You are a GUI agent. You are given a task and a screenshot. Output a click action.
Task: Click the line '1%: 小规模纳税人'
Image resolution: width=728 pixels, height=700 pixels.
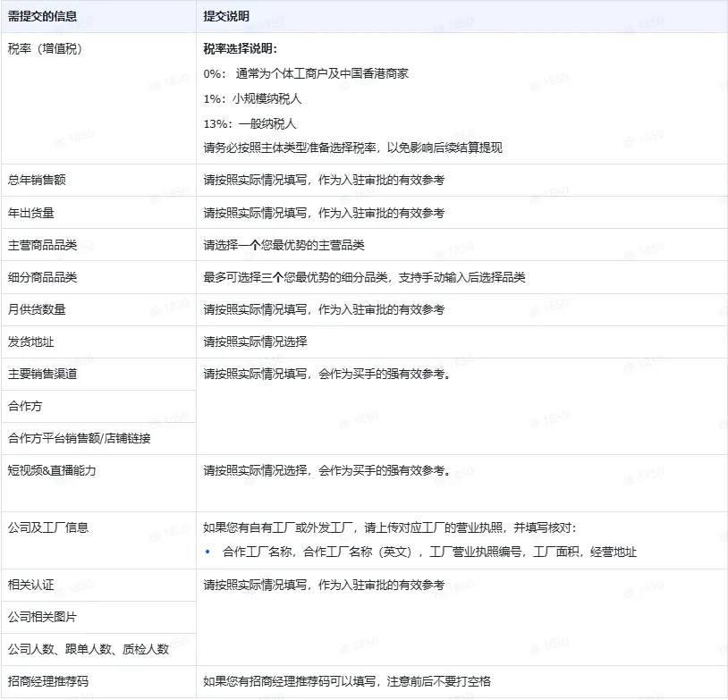pyautogui.click(x=252, y=99)
